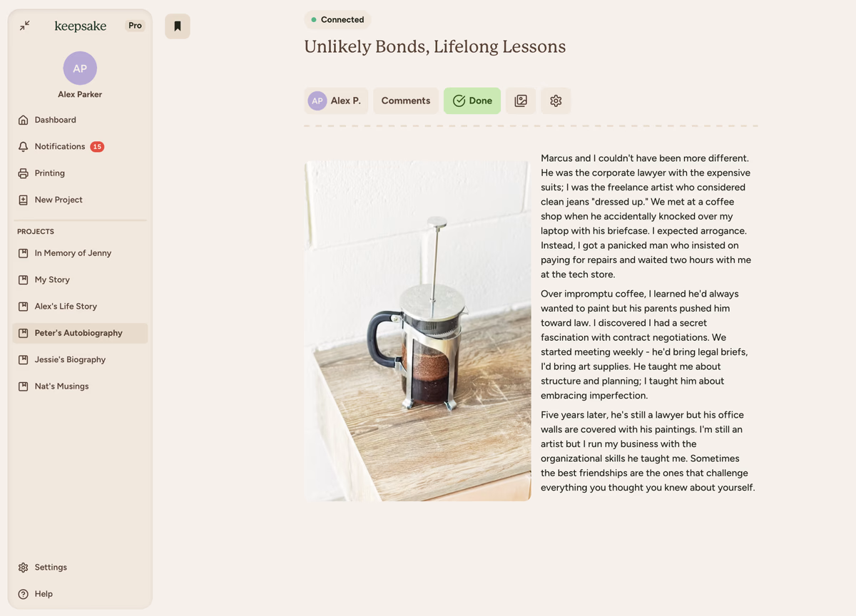Click the story title 'Unlikely Bonds, Lifelong Lessons'

tap(434, 47)
